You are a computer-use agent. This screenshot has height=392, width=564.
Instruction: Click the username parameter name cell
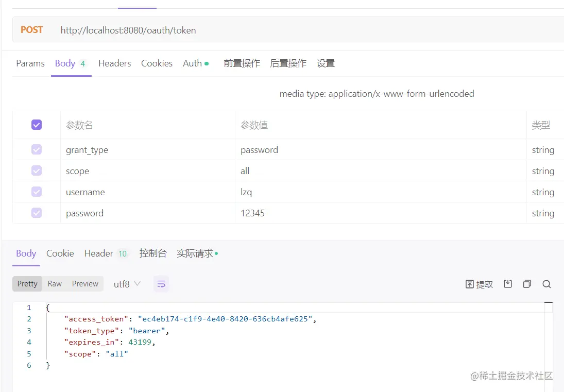[147, 192]
